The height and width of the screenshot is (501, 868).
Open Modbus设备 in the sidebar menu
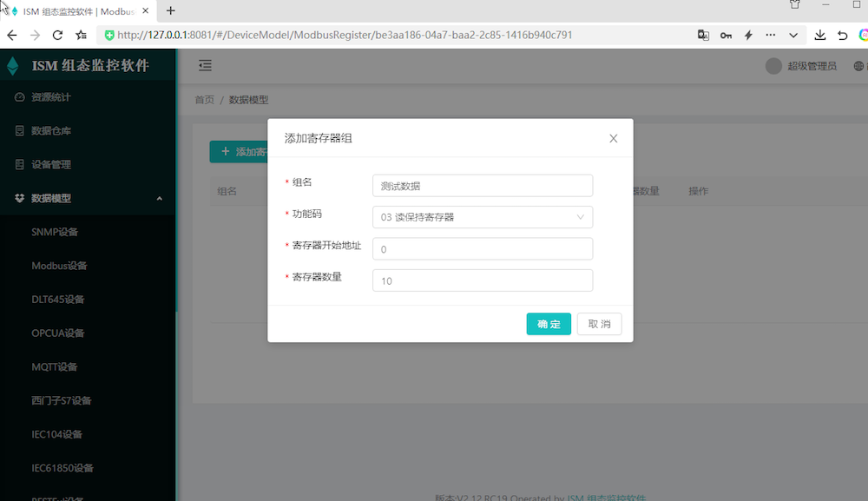(x=59, y=266)
